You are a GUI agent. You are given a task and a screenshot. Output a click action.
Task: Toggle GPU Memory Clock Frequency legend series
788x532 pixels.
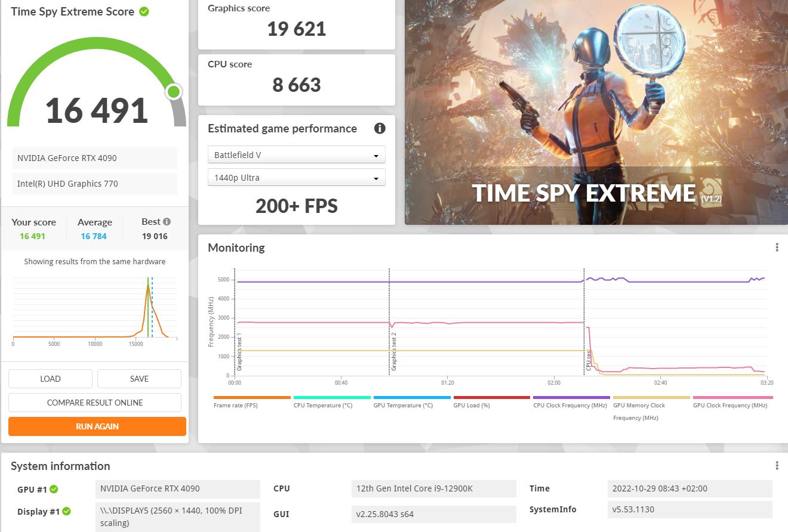pos(652,408)
